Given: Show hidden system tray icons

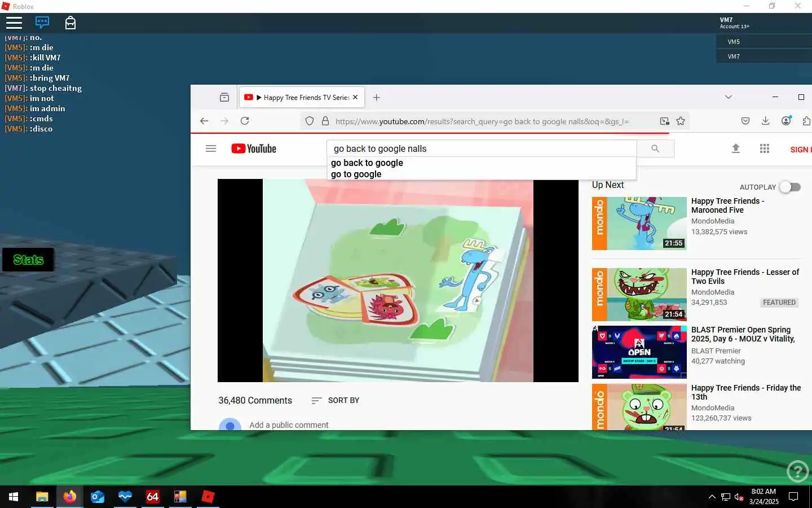Looking at the screenshot, I should point(712,497).
